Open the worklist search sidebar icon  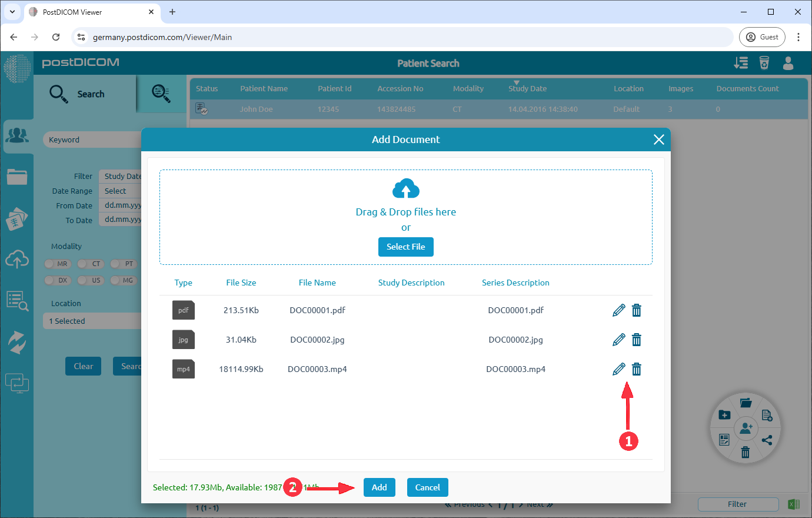(x=18, y=300)
